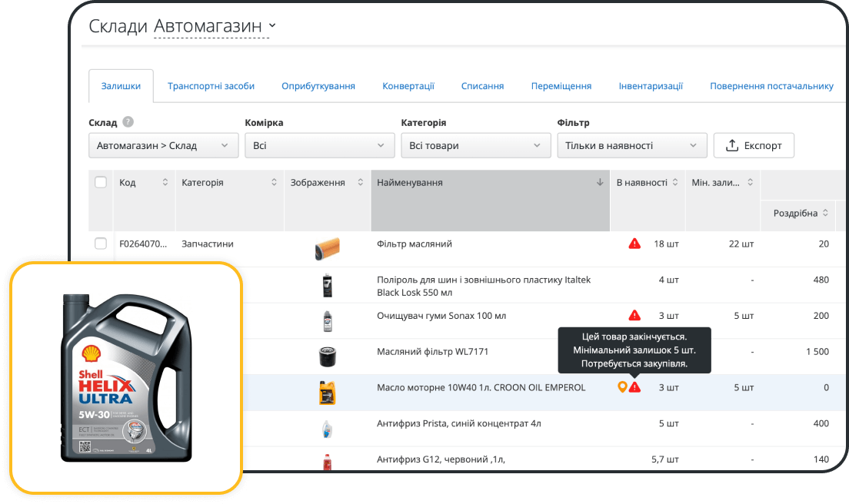Click the Shell Helix Ultra product image
Screen dimensions: 849x504
click(126, 377)
